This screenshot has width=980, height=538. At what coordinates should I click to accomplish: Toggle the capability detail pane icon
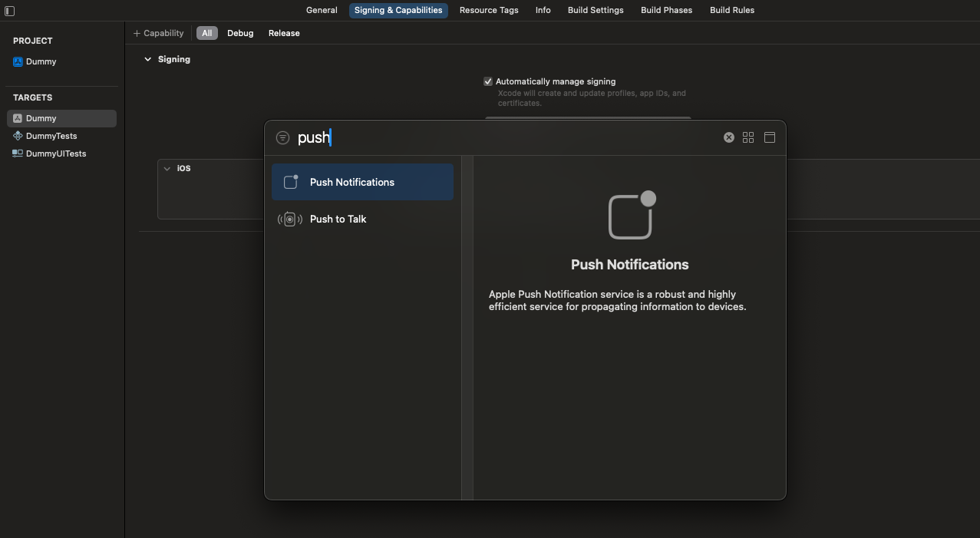tap(770, 137)
